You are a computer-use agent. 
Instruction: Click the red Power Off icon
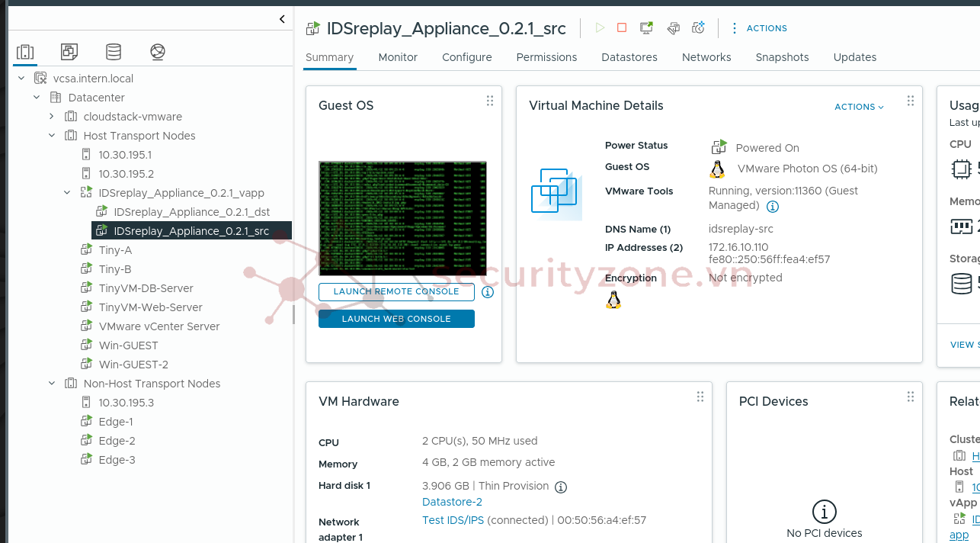[x=622, y=28]
